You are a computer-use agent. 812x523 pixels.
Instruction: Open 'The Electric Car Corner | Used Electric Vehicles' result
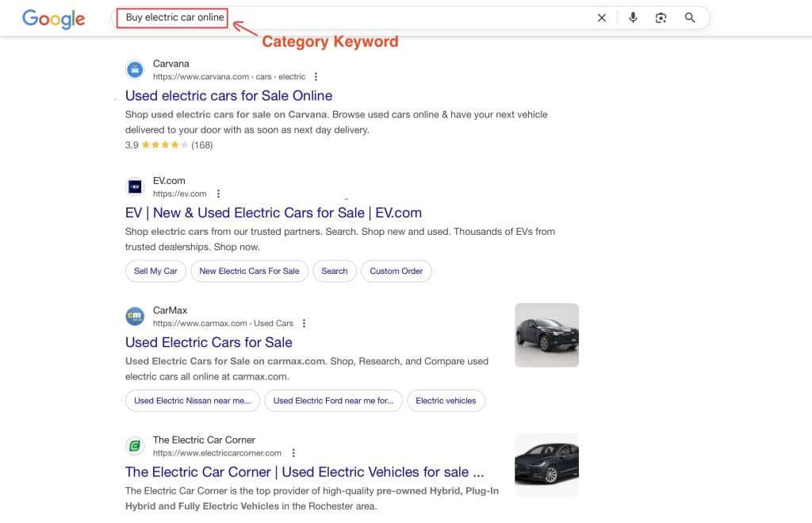pyautogui.click(x=304, y=472)
